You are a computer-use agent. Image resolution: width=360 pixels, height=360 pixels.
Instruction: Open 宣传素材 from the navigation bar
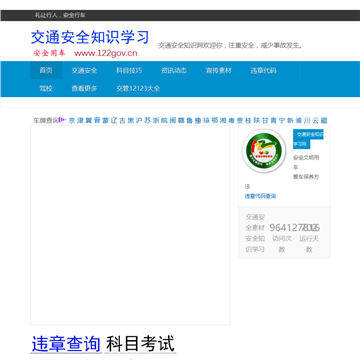point(218,70)
